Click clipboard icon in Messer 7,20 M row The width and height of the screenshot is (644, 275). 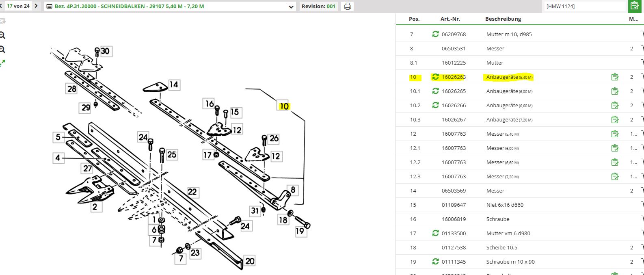point(615,177)
